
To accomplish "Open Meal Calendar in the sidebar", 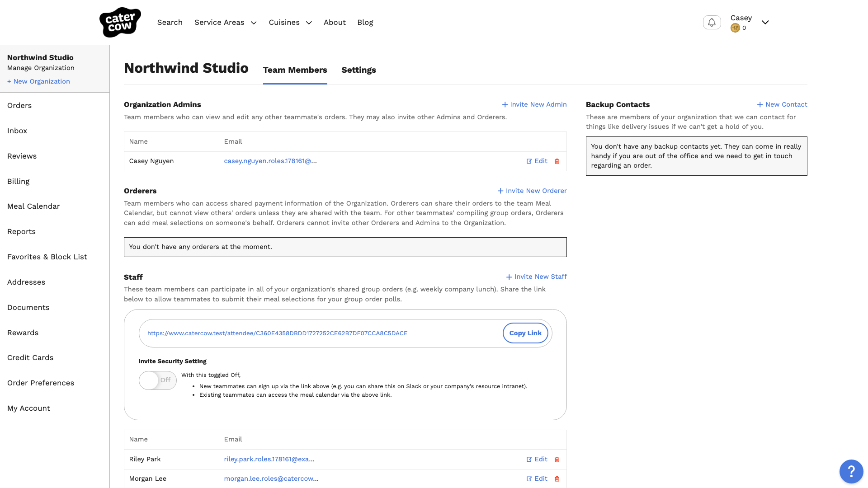I will point(33,206).
